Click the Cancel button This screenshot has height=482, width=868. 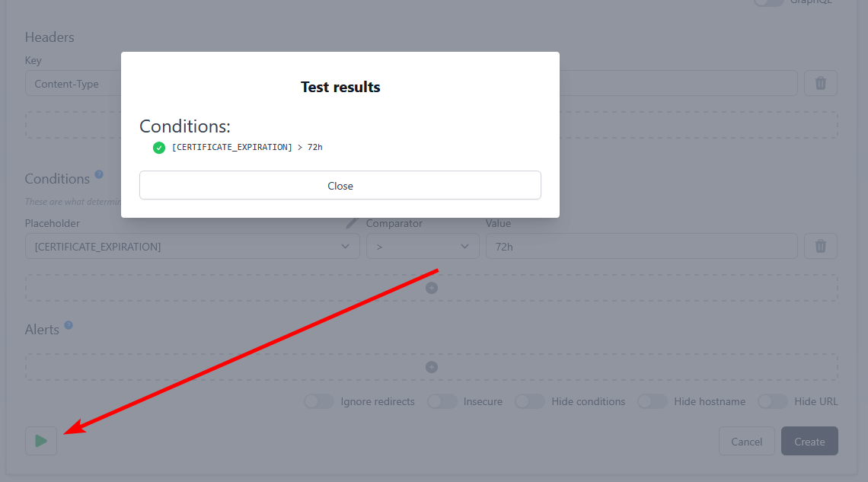(x=746, y=442)
